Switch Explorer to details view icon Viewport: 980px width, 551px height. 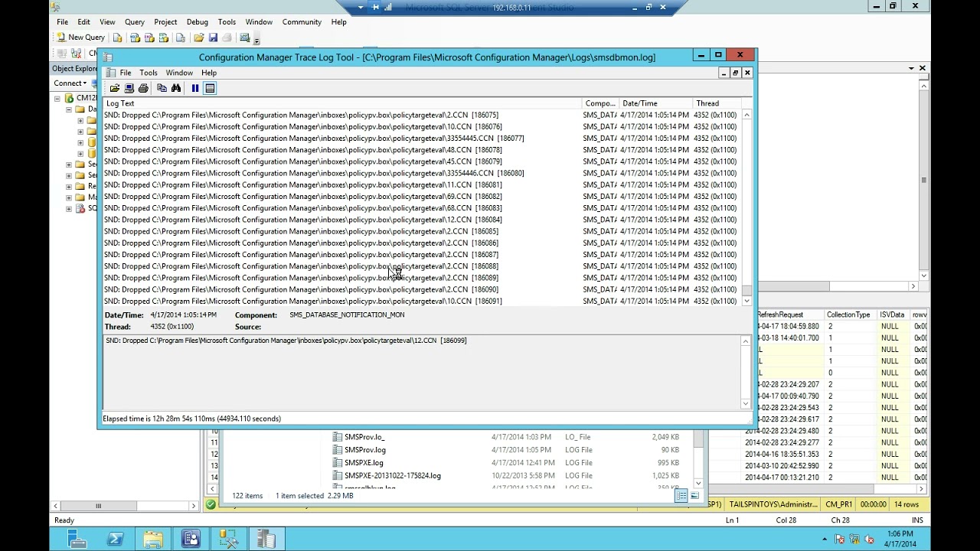pyautogui.click(x=681, y=496)
